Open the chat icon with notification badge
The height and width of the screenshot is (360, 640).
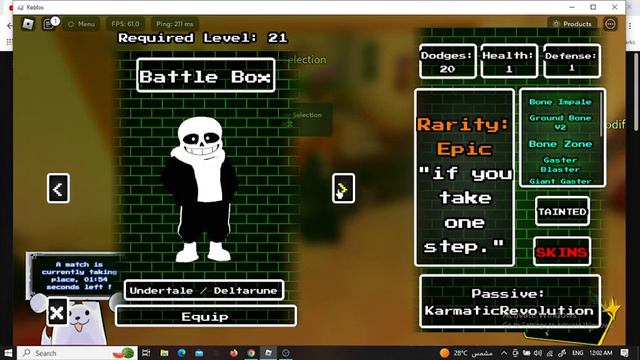[x=49, y=24]
